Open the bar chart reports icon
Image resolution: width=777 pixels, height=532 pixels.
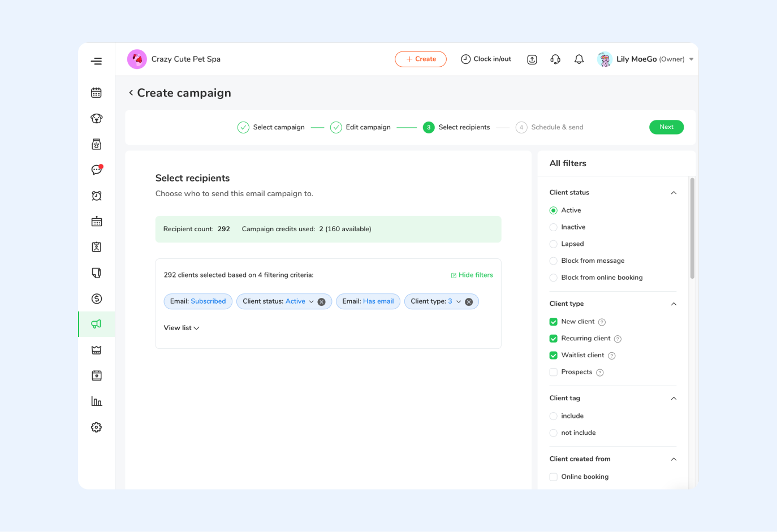(96, 401)
